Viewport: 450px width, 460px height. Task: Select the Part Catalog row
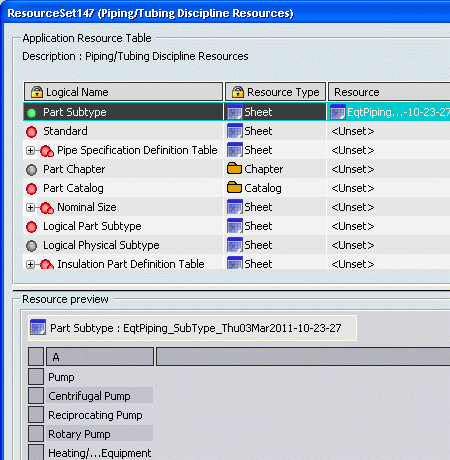pos(237,188)
